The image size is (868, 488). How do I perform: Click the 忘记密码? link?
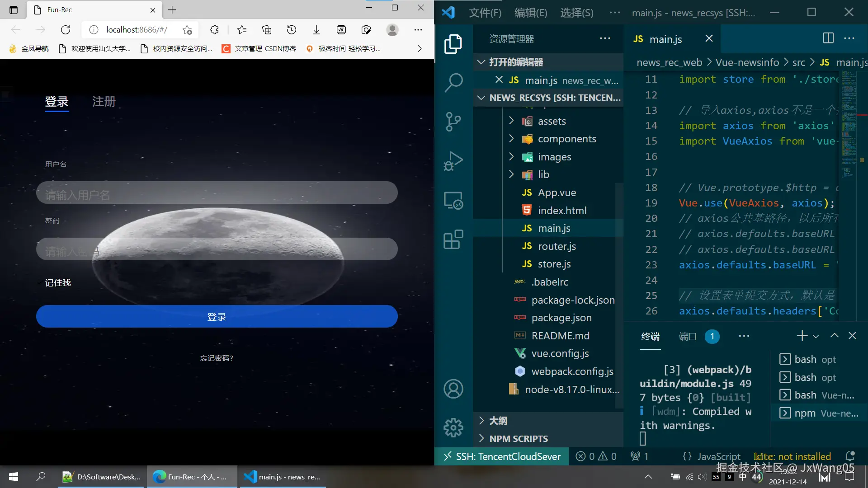(217, 358)
